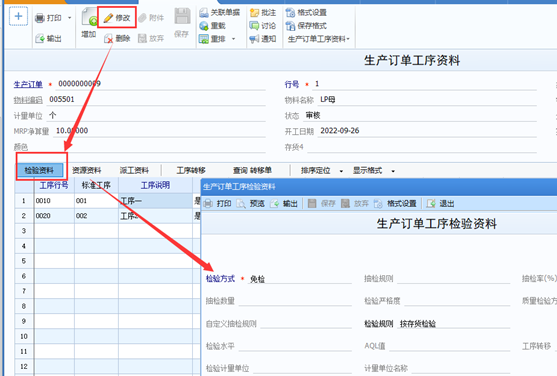Click the 生产订单 link label
The height and width of the screenshot is (376, 557).
tap(28, 85)
